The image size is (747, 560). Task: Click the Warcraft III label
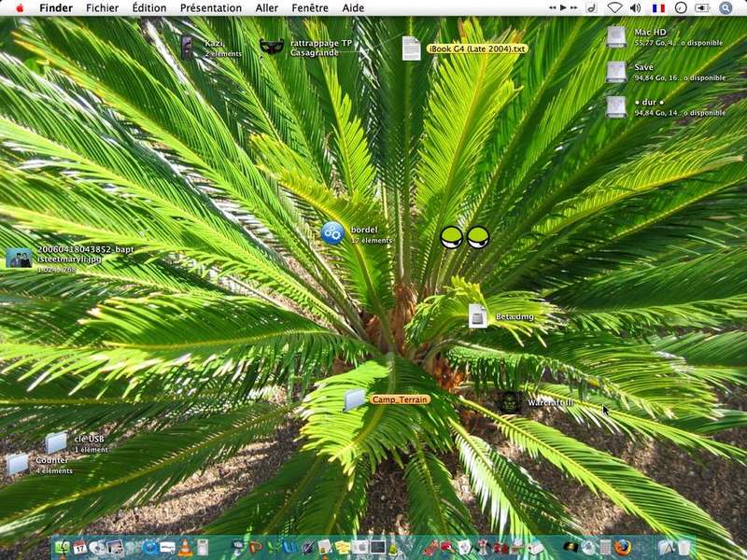point(550,403)
